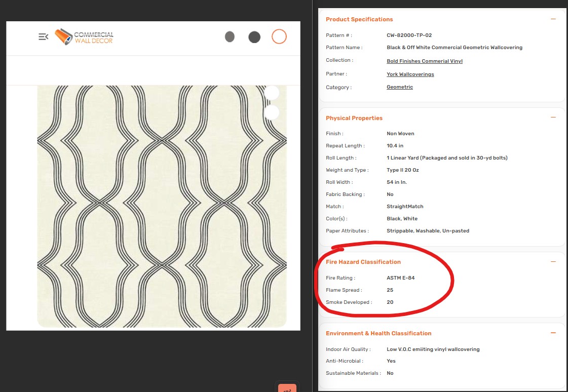Select the dark charcoal colorway circle
Image resolution: width=568 pixels, height=392 pixels.
[254, 37]
